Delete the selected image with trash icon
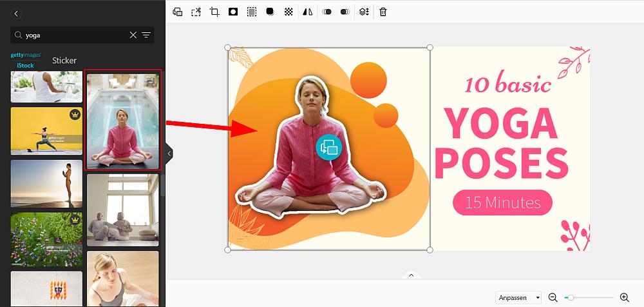644x307 pixels. (383, 12)
